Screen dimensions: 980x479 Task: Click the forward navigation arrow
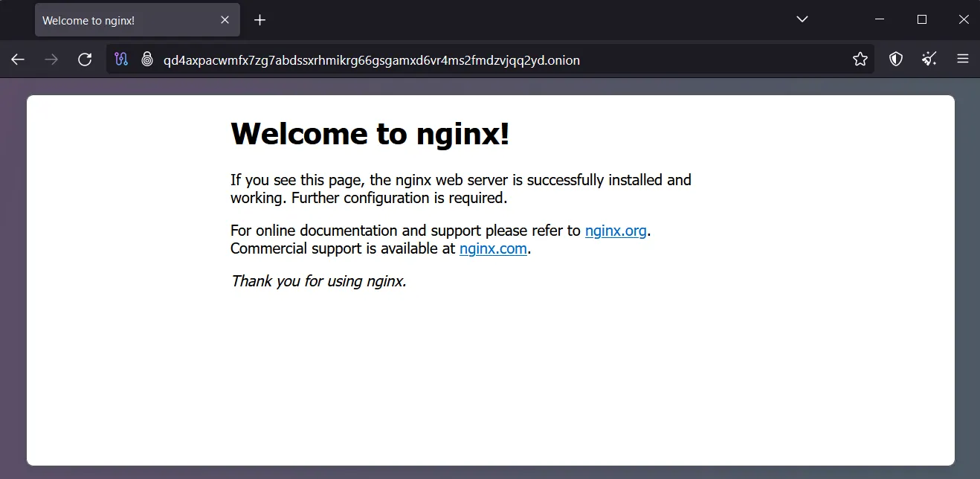[x=51, y=60]
